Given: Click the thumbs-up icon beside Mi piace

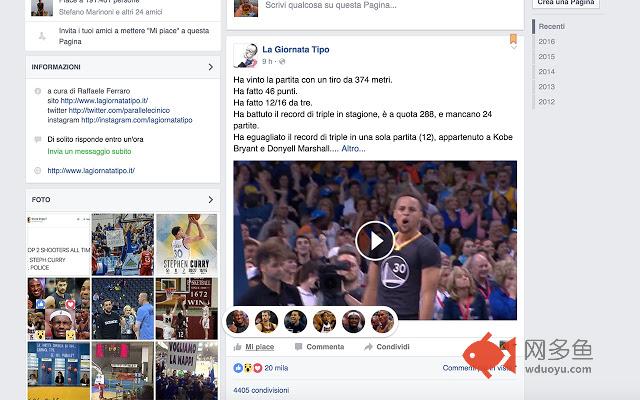Looking at the screenshot, I should coord(238,347).
